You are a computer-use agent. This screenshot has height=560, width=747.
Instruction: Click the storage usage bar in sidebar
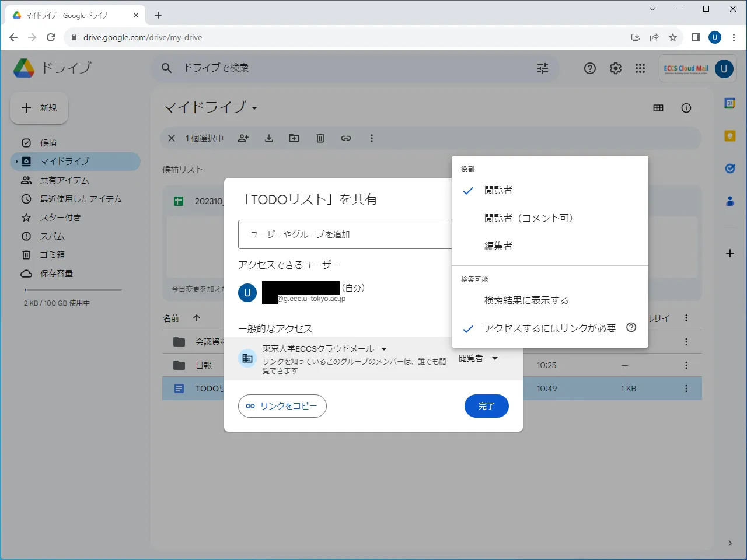click(x=73, y=290)
